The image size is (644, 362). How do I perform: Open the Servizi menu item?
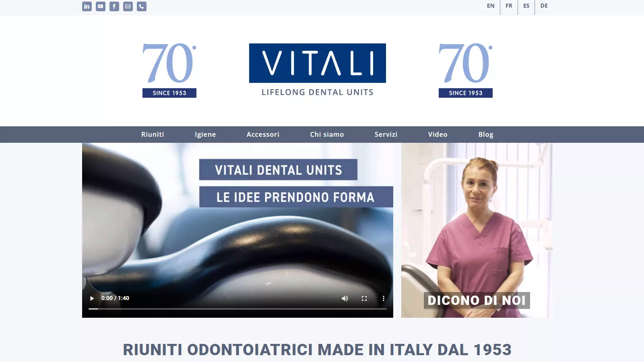pyautogui.click(x=386, y=134)
